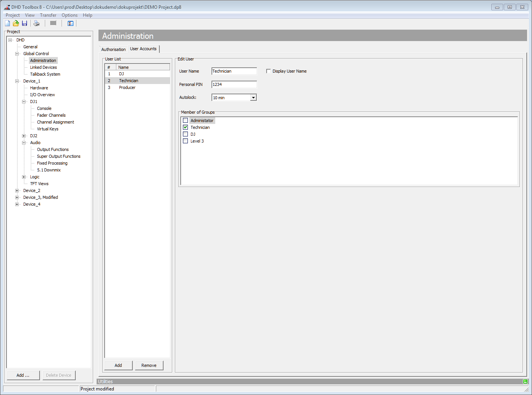Open an existing project via folder icon
532x395 pixels.
[x=16, y=23]
